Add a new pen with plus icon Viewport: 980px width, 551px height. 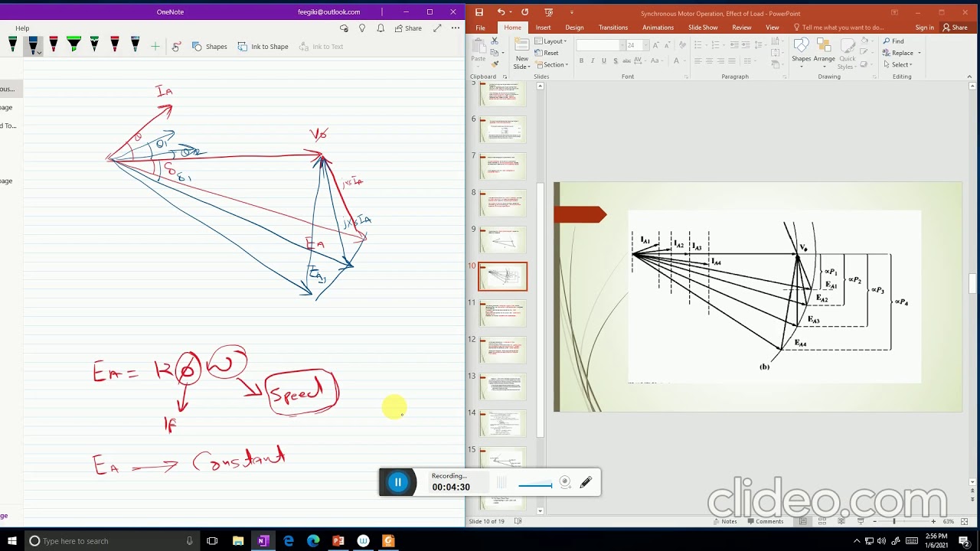(x=155, y=47)
